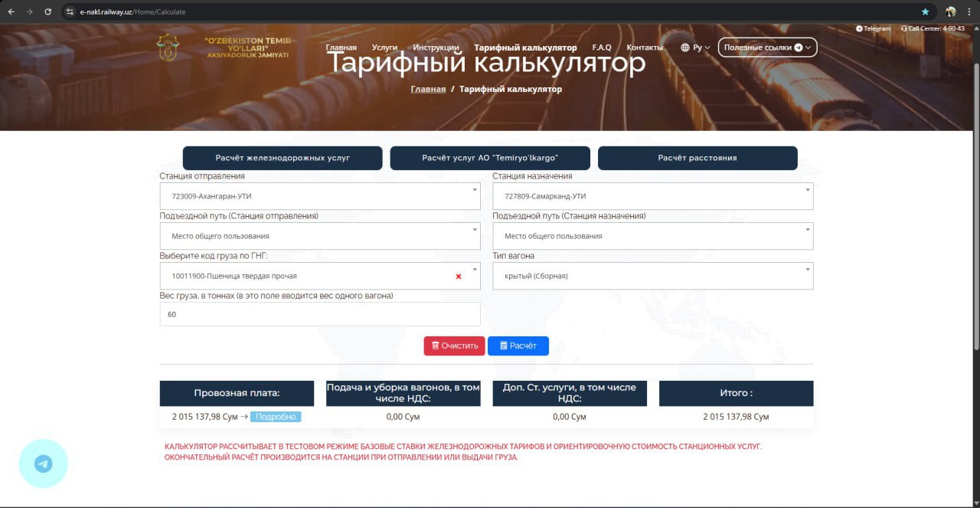Image resolution: width=980 pixels, height=508 pixels.
Task: Go back with browser back arrow
Action: (11, 11)
